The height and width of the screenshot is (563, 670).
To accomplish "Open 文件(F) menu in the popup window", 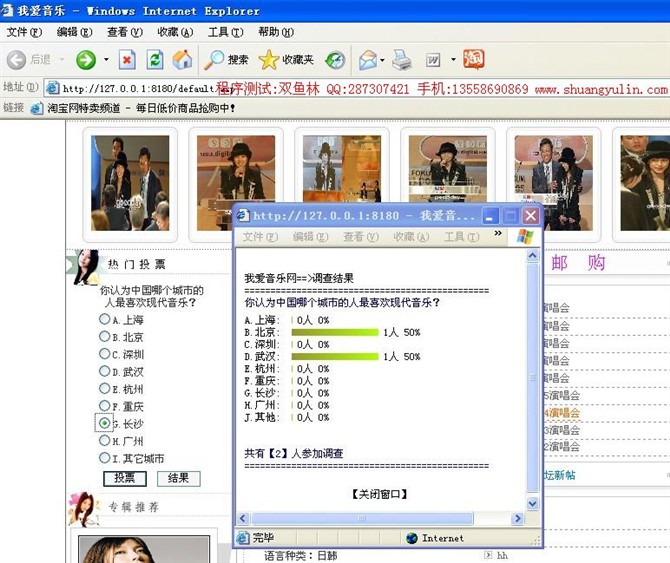I will (260, 237).
